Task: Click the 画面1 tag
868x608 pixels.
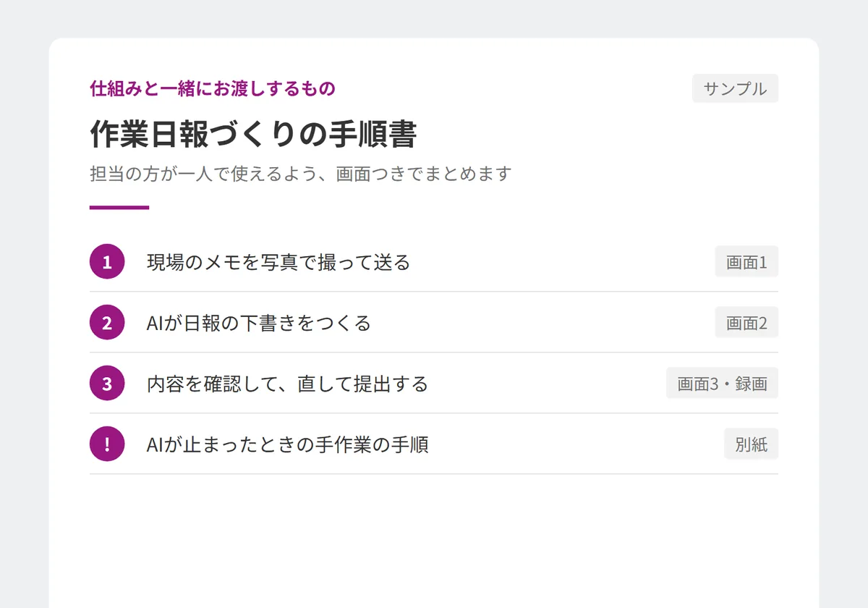Action: [x=746, y=261]
